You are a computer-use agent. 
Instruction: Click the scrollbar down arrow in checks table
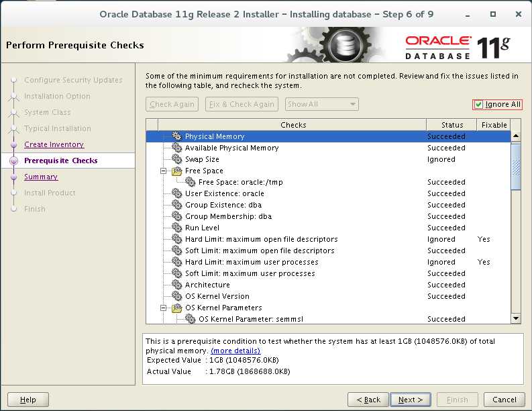click(516, 318)
